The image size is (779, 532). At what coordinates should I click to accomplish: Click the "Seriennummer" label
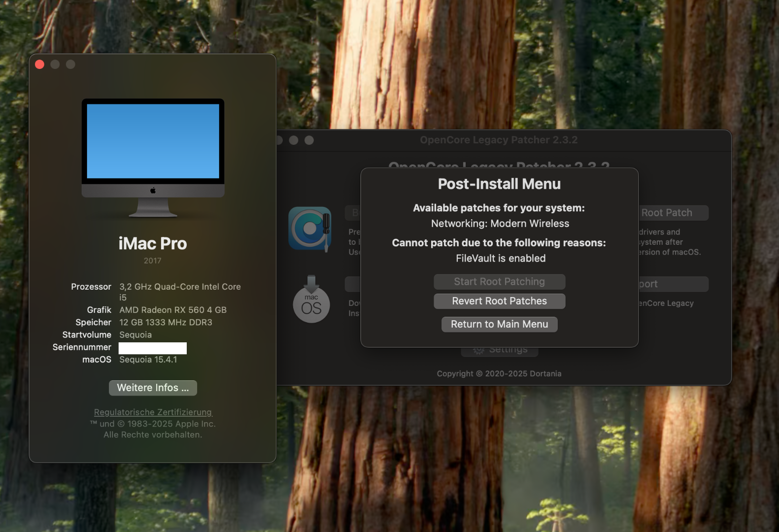(x=82, y=347)
